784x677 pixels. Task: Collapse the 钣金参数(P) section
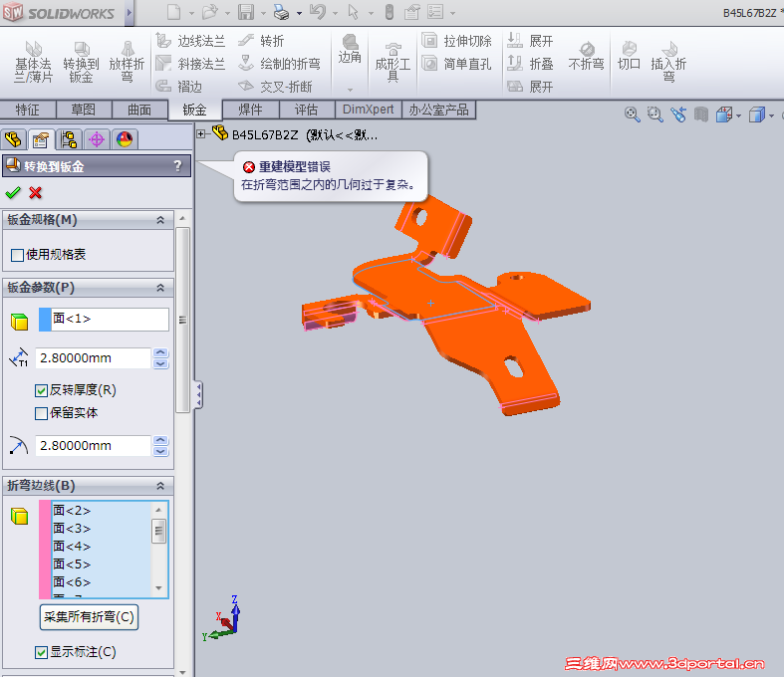(x=160, y=288)
